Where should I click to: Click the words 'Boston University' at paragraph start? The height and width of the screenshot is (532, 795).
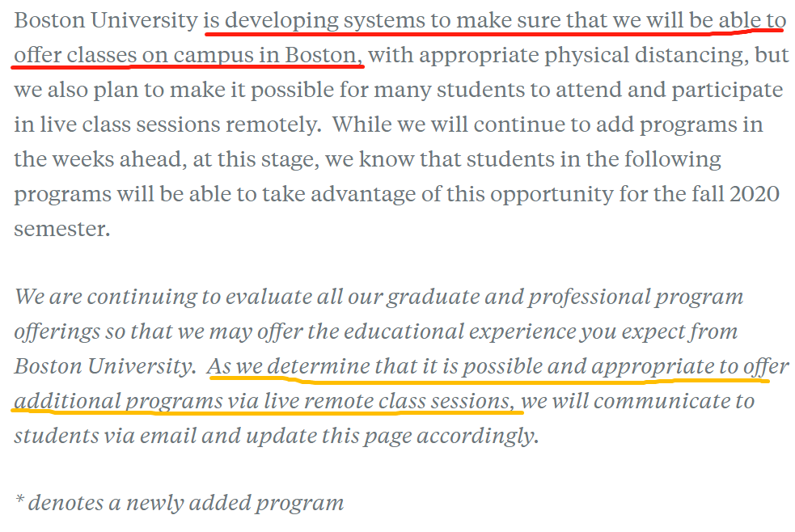[105, 21]
